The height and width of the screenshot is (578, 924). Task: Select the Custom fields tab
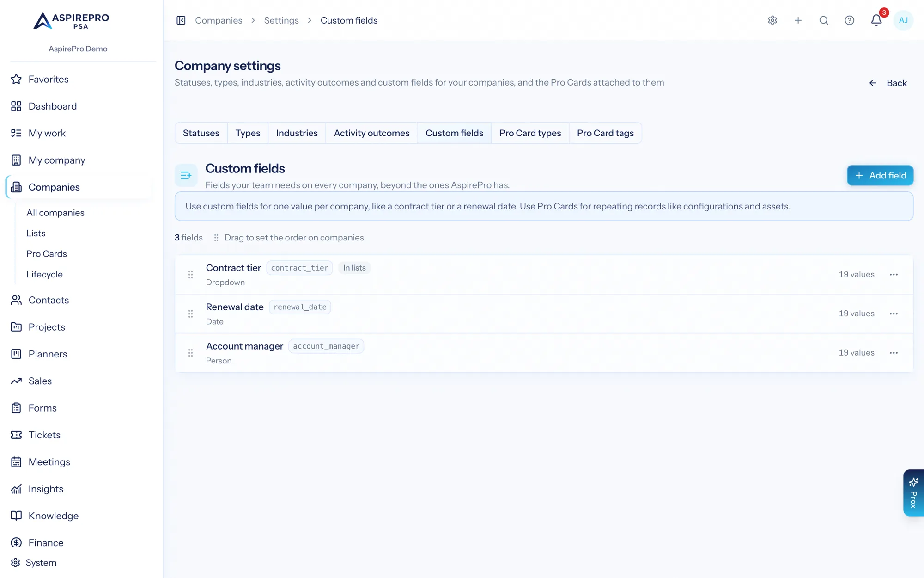(455, 133)
